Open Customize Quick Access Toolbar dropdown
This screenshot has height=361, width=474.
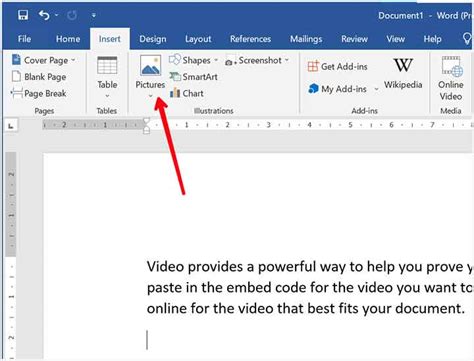[x=94, y=15]
